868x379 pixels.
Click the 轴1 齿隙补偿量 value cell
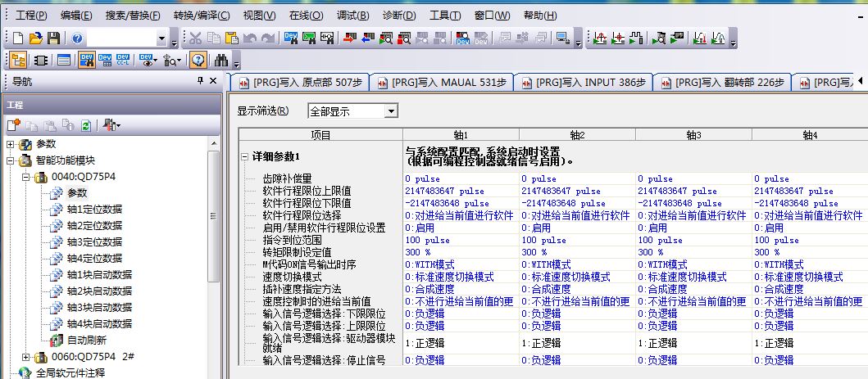click(x=461, y=178)
